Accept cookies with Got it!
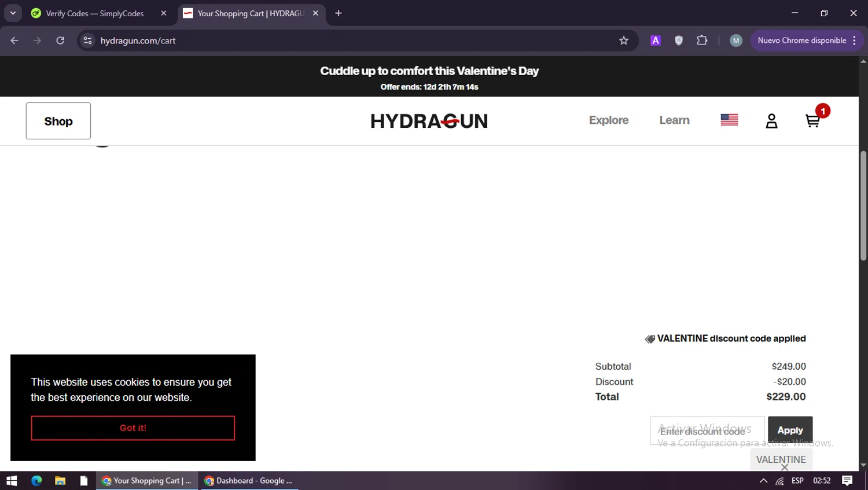Image resolution: width=868 pixels, height=490 pixels. (x=133, y=428)
